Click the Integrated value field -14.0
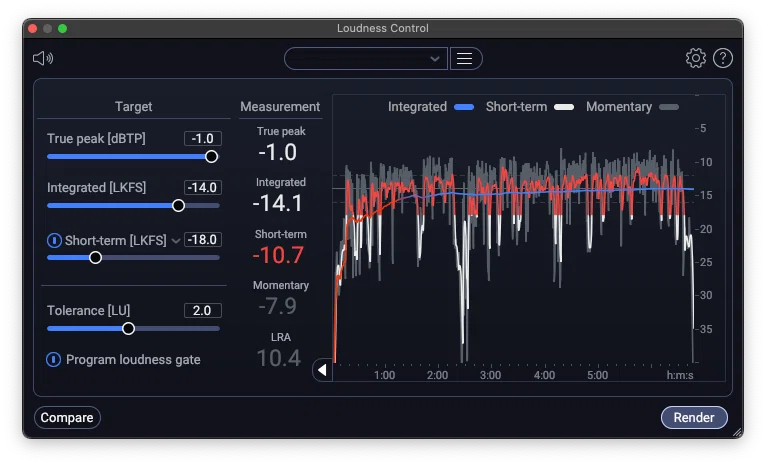The width and height of the screenshot is (766, 465). tap(203, 188)
